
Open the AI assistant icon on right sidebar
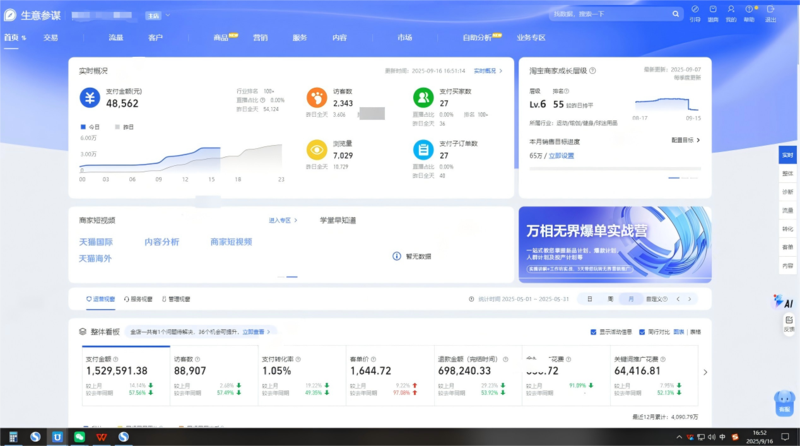786,301
